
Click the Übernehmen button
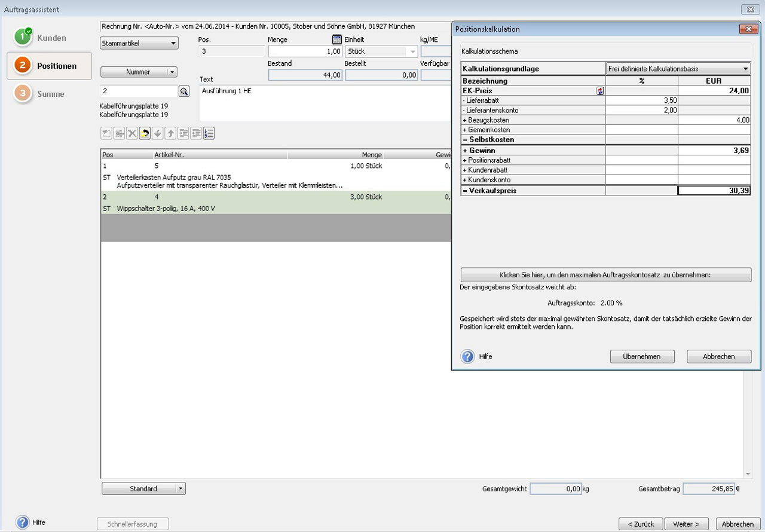click(642, 356)
